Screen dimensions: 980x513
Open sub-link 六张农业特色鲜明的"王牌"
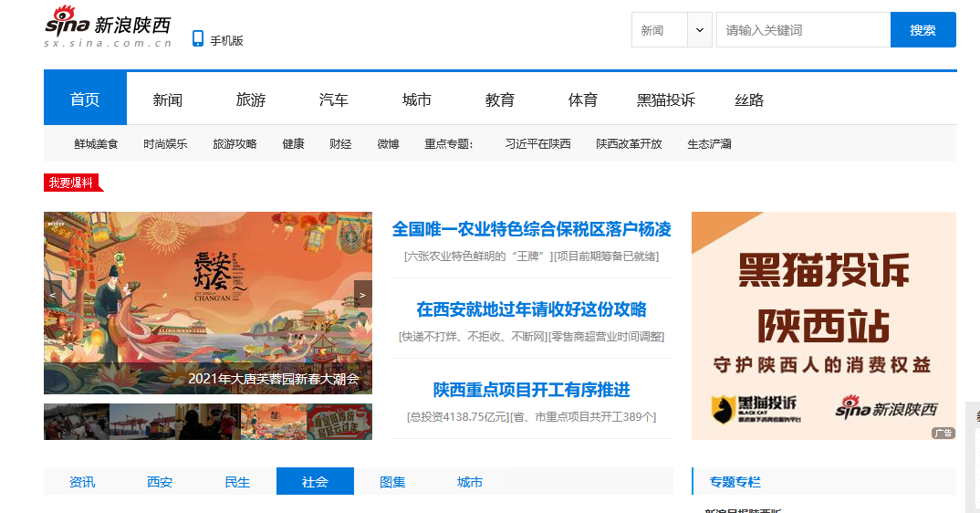(x=478, y=256)
